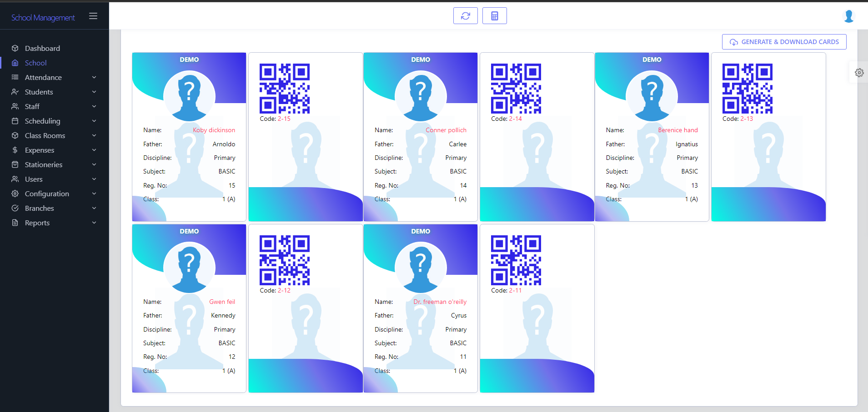Viewport: 868px width, 412px height.
Task: Expand the Scheduling menu chevron
Action: pos(94,121)
